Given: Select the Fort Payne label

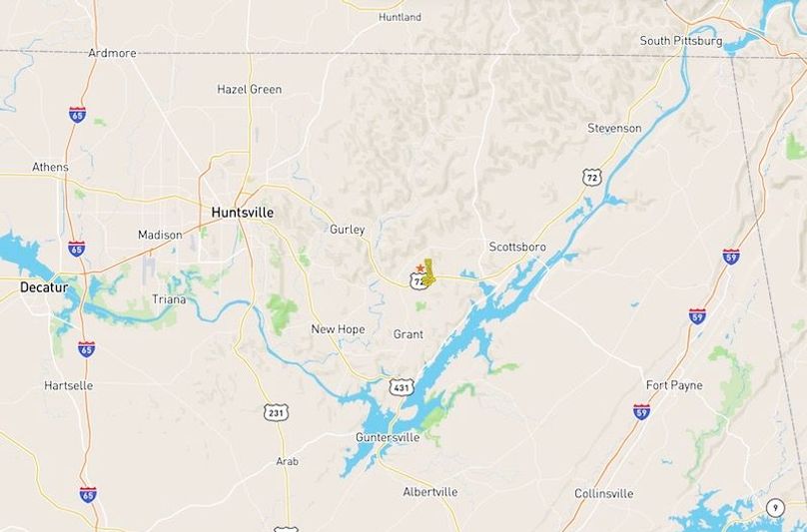Looking at the screenshot, I should [x=674, y=385].
